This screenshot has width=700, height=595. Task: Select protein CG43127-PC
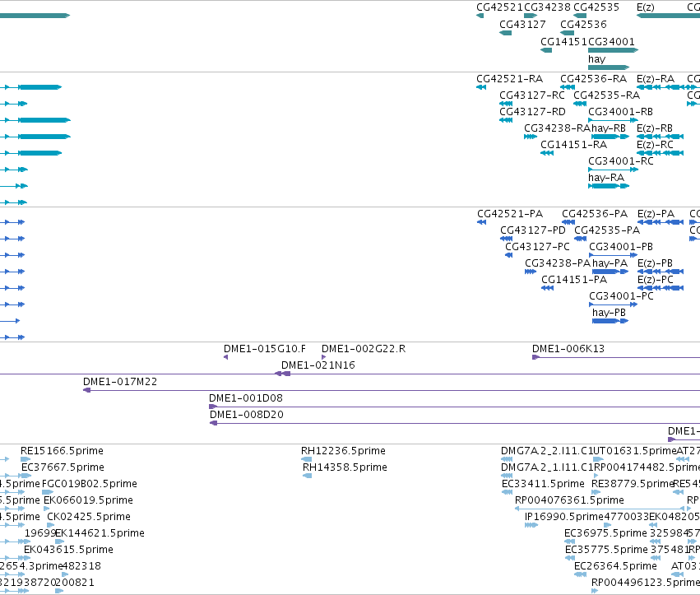[537, 247]
